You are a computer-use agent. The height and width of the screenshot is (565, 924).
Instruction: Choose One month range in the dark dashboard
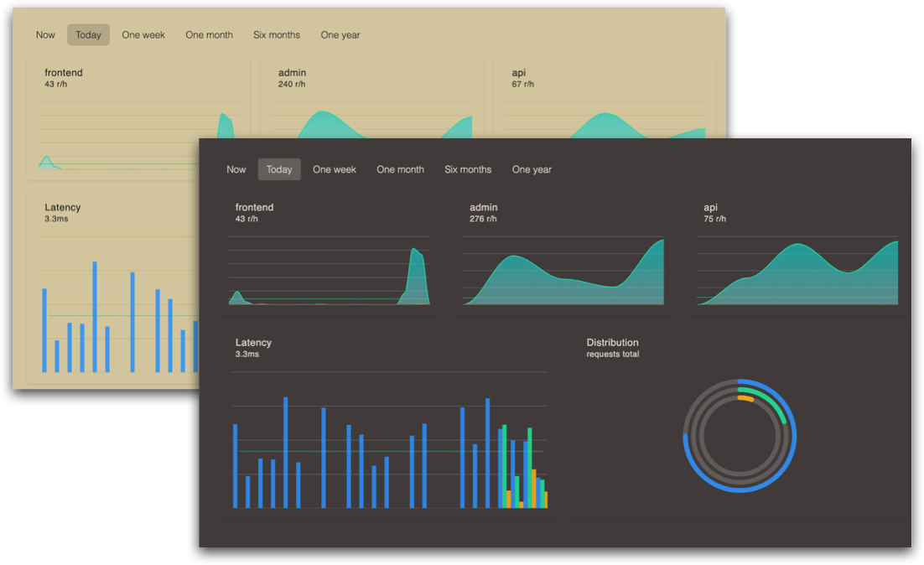click(x=400, y=169)
